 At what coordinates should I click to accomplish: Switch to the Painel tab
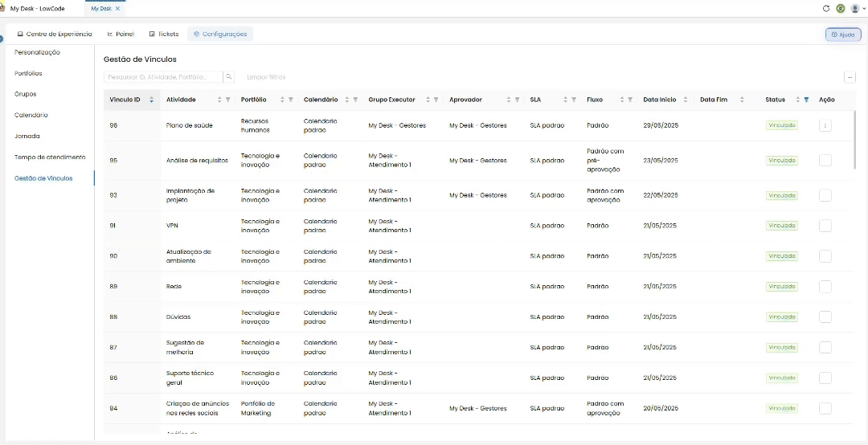pyautogui.click(x=121, y=35)
